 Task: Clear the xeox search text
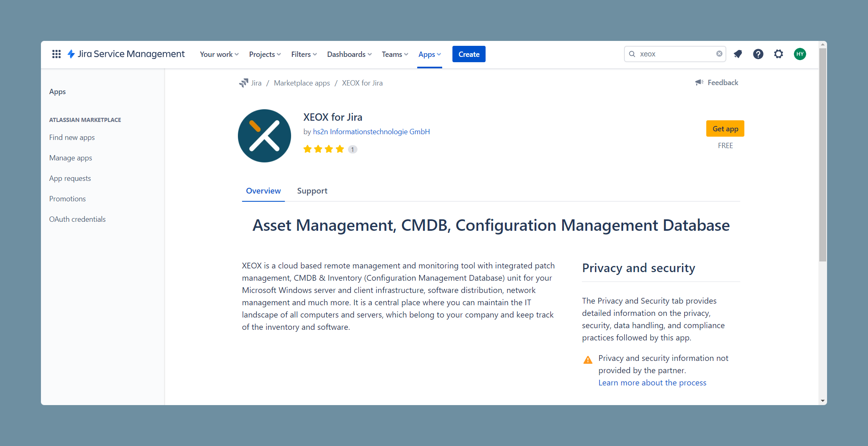click(x=719, y=54)
